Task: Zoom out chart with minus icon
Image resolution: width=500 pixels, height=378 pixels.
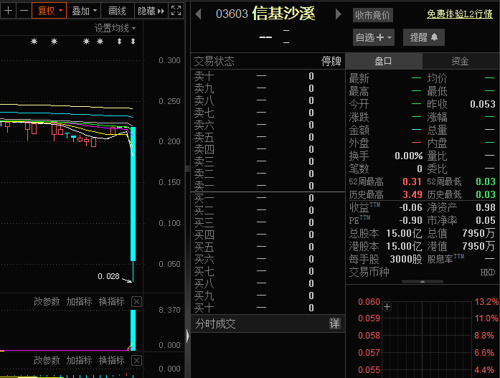Action: [24, 11]
